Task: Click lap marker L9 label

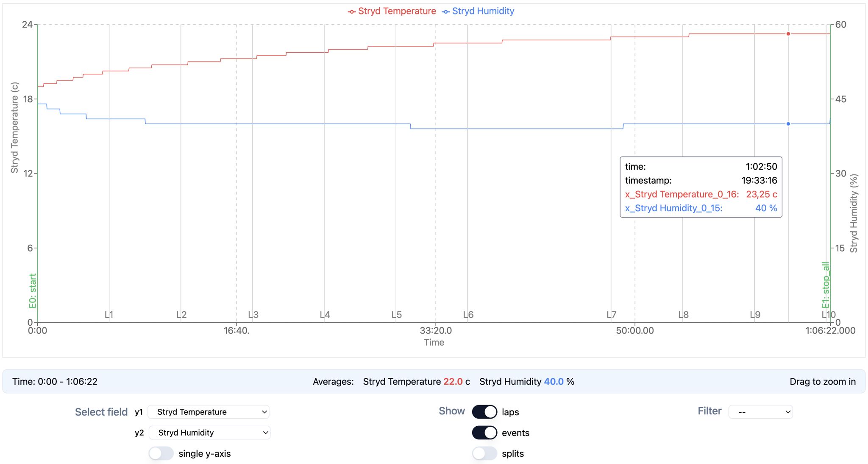Action: click(x=755, y=315)
